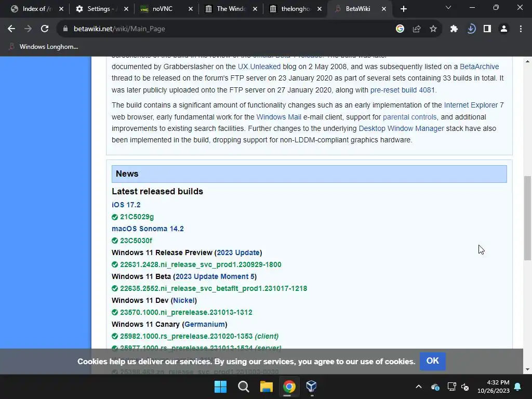Open the Windows Start menu
Viewport: 532px width, 399px height.
[220, 386]
